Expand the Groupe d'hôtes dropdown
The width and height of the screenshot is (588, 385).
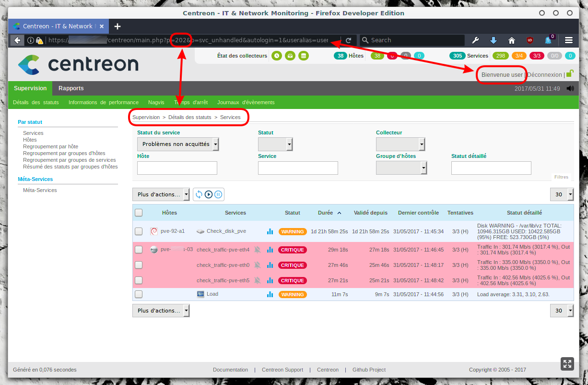pyautogui.click(x=400, y=168)
